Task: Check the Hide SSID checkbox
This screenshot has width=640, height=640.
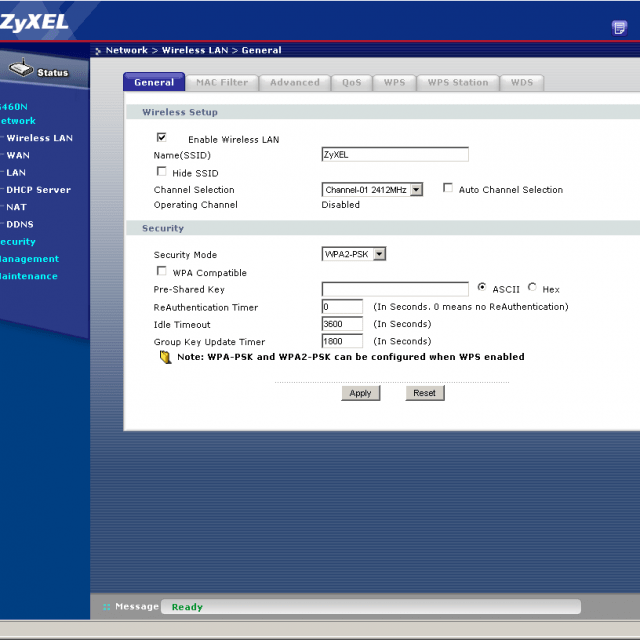Action: 162,171
